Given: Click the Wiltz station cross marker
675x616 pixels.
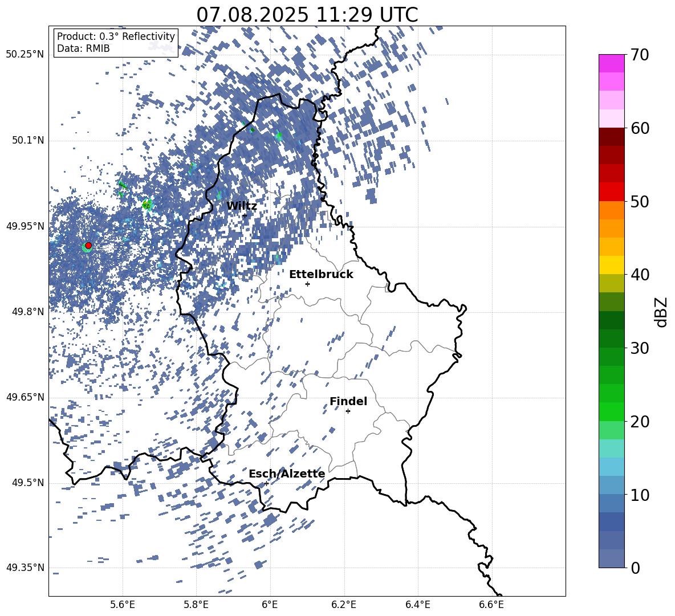Looking at the screenshot, I should coord(245,215).
